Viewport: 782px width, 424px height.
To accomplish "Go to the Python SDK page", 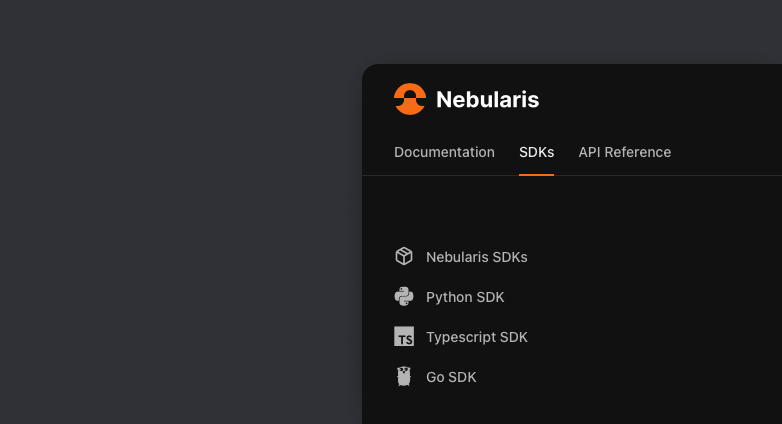I will 465,297.
